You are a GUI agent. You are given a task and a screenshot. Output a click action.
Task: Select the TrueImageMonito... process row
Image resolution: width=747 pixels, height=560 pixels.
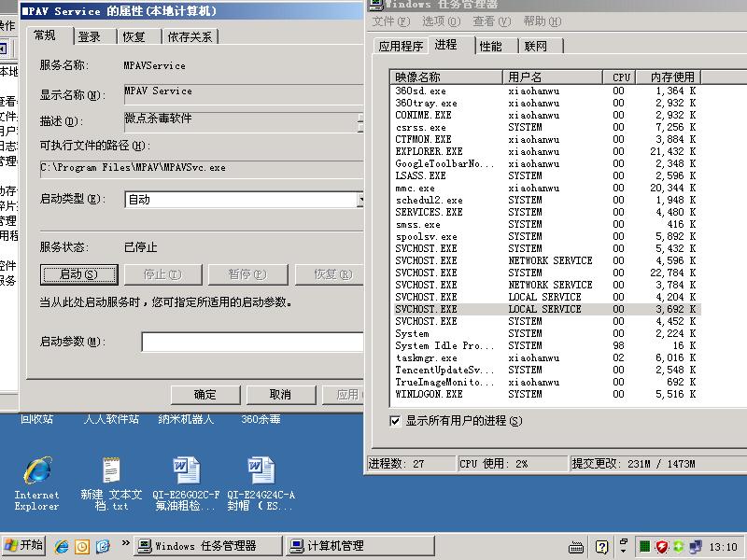(546, 383)
